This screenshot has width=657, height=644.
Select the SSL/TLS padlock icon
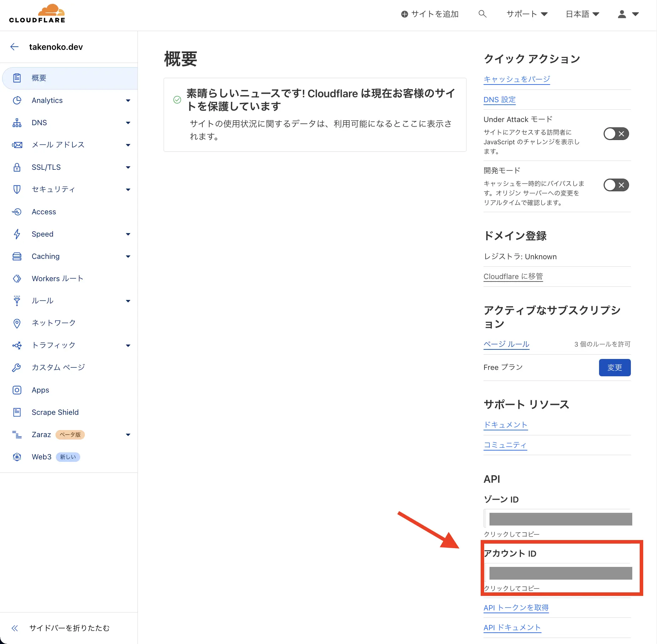17,167
